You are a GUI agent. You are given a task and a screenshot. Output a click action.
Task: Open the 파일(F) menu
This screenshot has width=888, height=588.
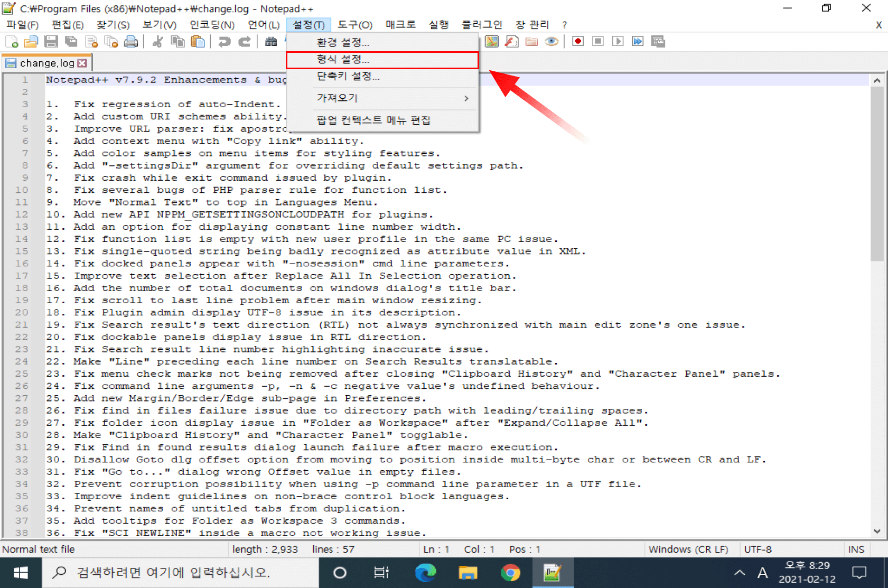tap(22, 25)
